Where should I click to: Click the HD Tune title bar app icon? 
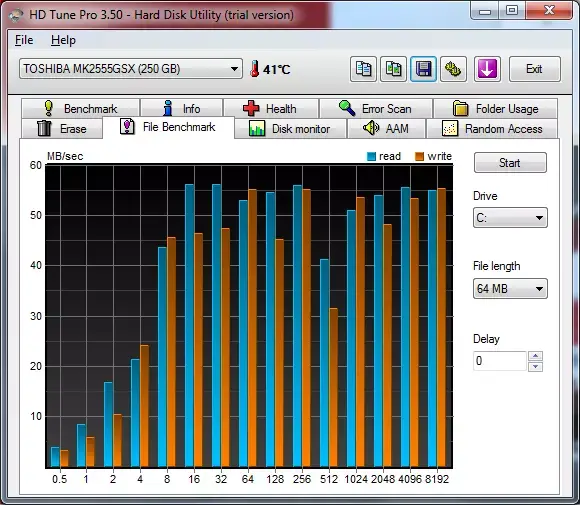click(x=16, y=15)
